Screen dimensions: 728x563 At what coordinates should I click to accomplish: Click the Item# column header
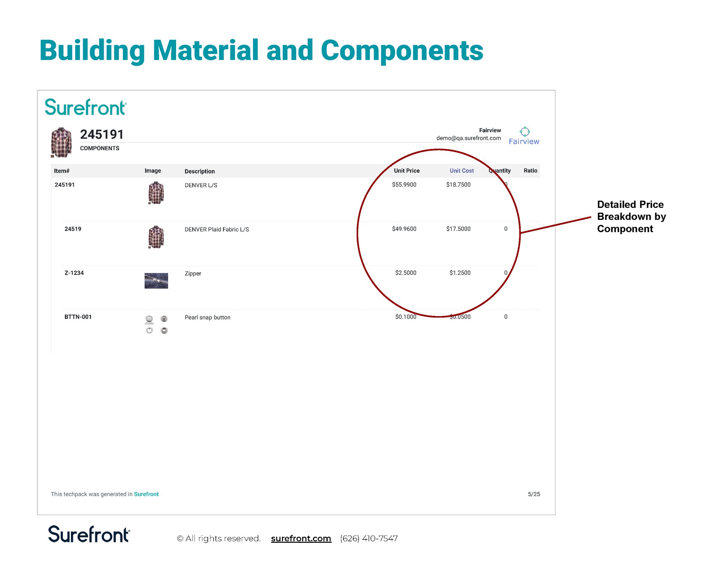point(61,171)
